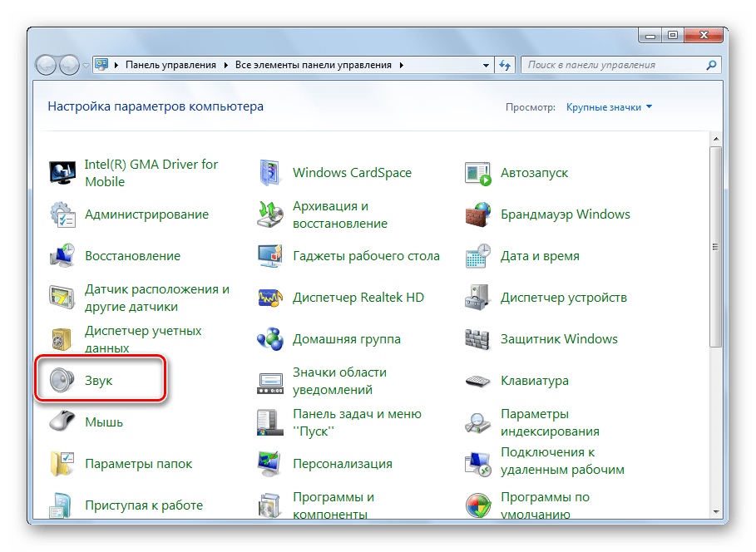
Task: Open the Дата и время calendar icon
Action: click(x=478, y=256)
